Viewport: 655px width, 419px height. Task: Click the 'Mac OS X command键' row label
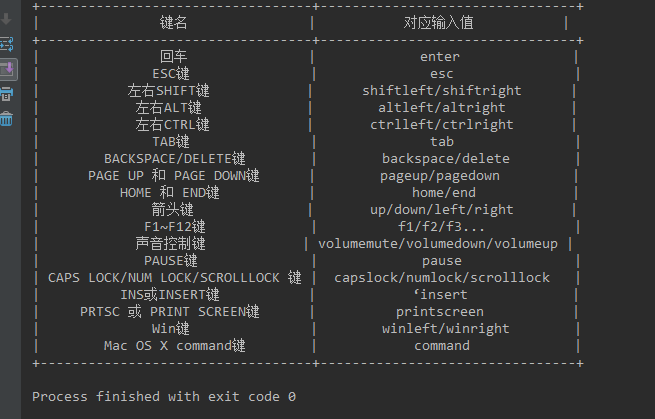(x=175, y=346)
